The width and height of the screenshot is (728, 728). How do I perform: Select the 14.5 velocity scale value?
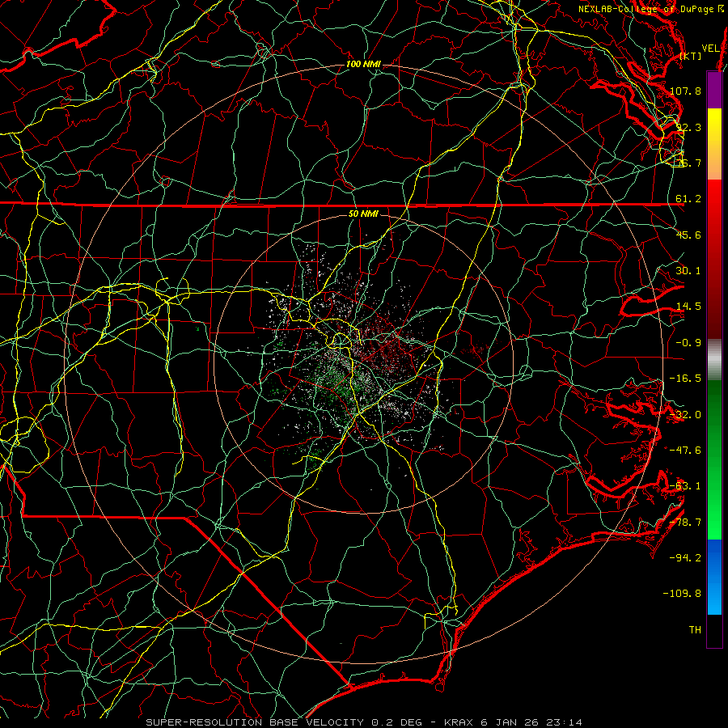click(x=688, y=307)
